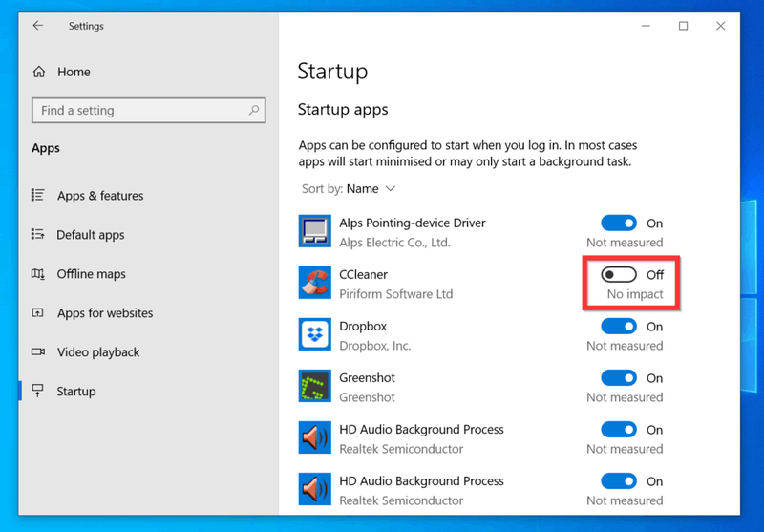The image size is (764, 532).
Task: Focus the Find a setting box
Action: click(149, 110)
